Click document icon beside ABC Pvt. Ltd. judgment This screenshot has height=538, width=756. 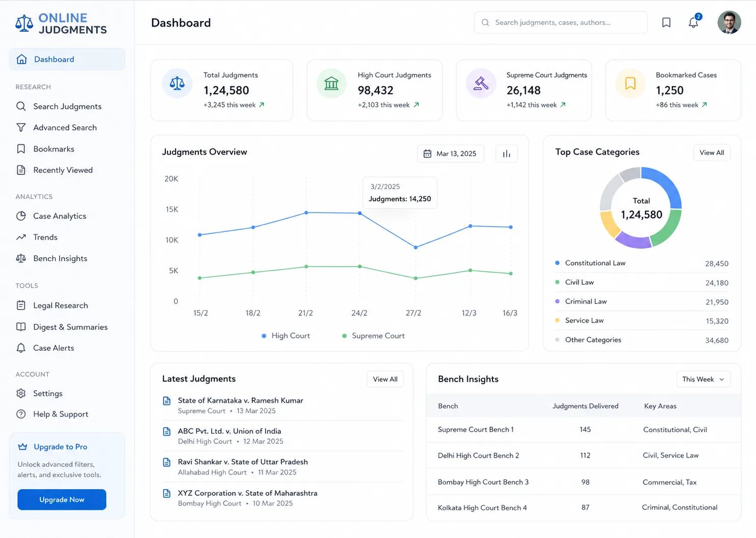point(166,431)
